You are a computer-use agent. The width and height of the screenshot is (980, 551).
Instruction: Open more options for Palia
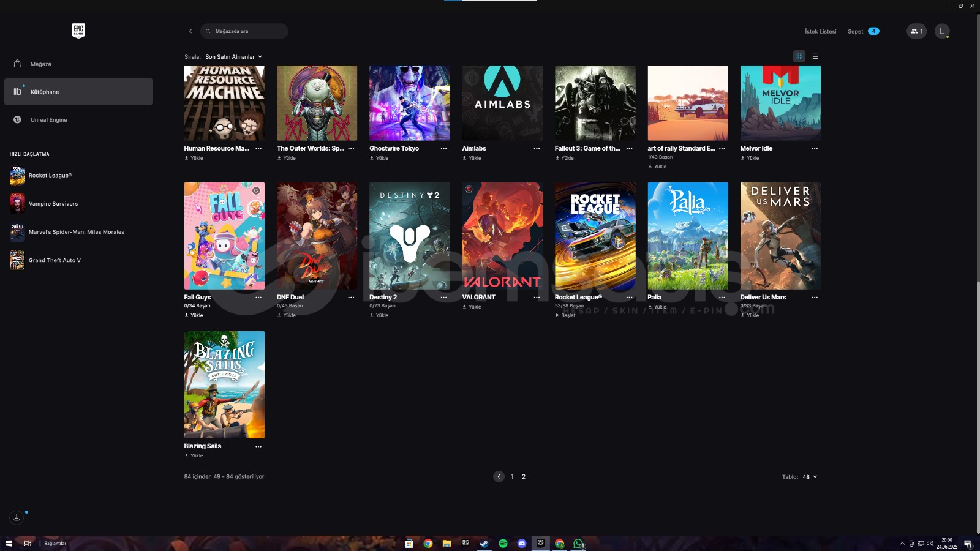722,298
